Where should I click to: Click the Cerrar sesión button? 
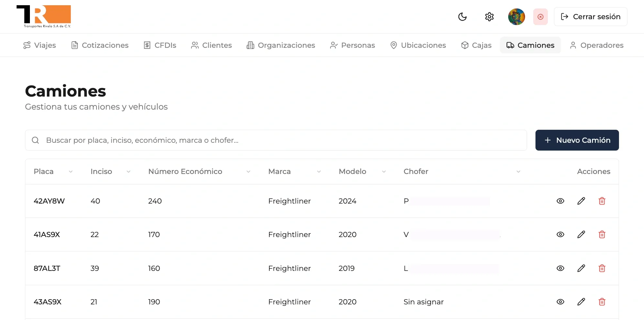pos(590,17)
